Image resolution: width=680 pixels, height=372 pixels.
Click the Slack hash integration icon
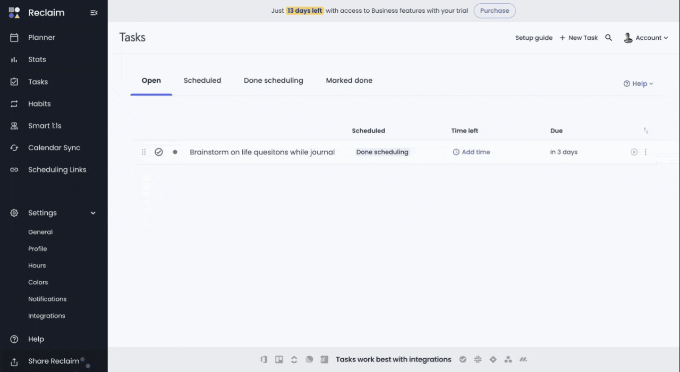[x=478, y=359]
